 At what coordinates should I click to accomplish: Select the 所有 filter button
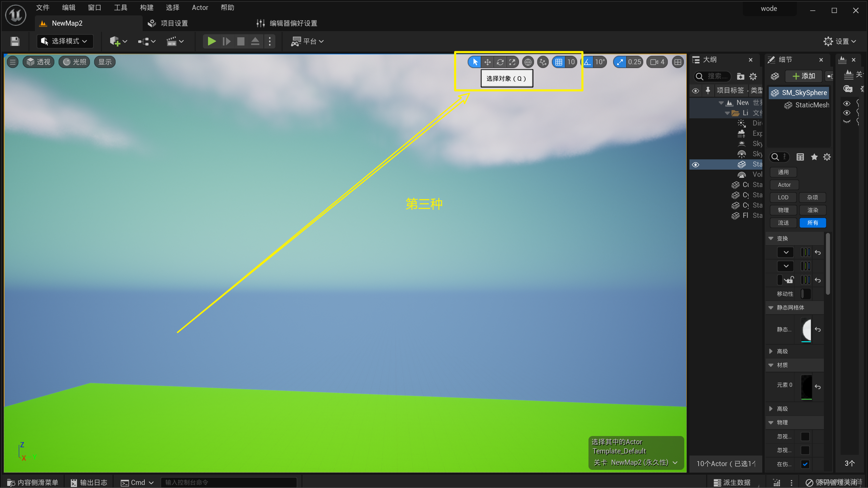812,223
